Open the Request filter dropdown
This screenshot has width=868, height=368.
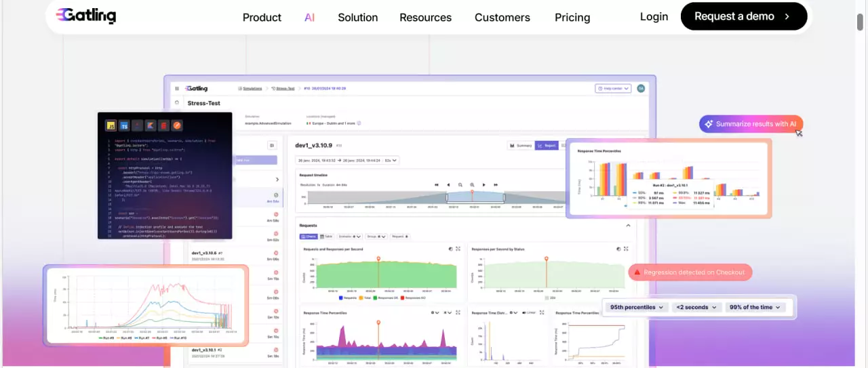(399, 237)
